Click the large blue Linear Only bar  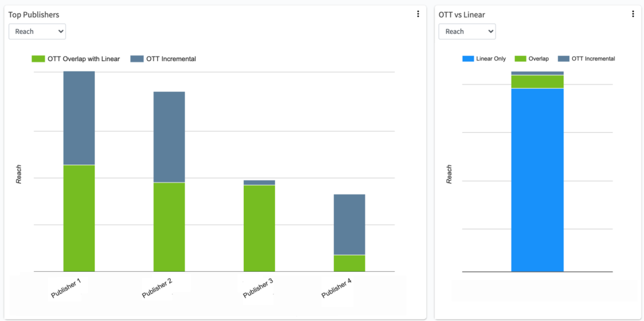(537, 180)
